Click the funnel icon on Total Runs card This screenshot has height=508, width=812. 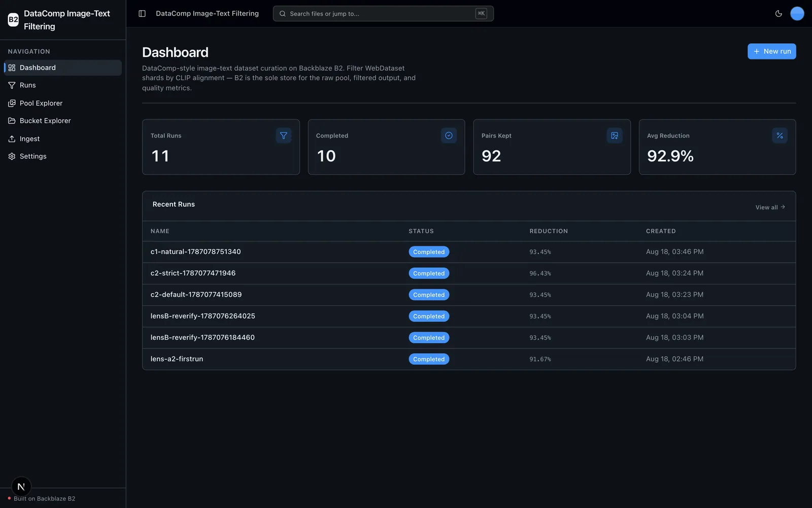284,136
